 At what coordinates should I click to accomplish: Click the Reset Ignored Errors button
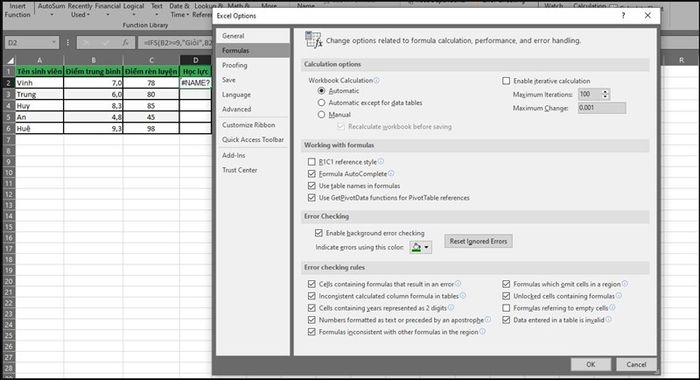click(x=478, y=241)
